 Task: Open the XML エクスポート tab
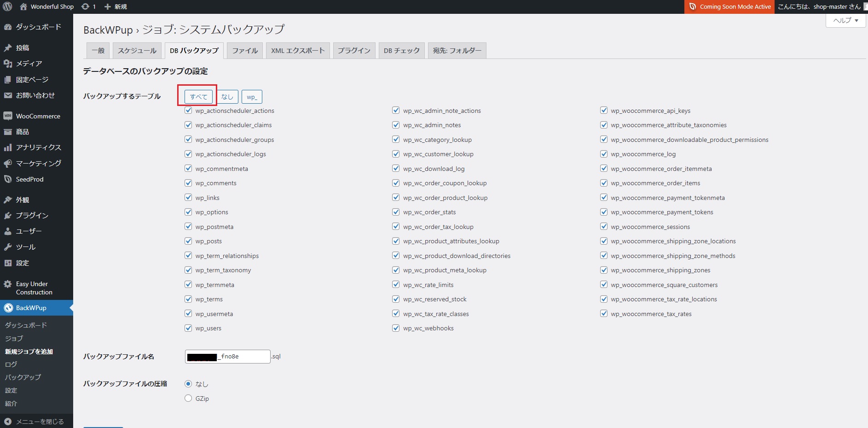tap(298, 51)
